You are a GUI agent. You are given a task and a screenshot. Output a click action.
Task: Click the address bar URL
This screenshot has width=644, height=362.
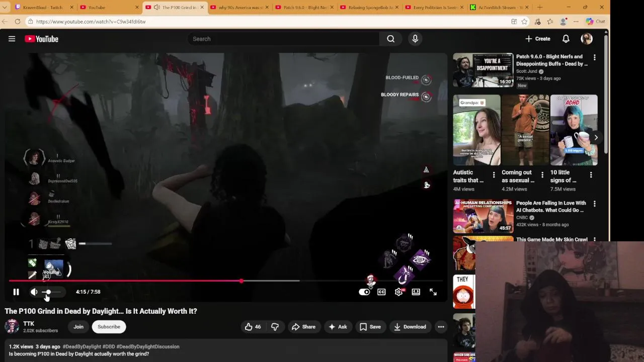point(91,22)
